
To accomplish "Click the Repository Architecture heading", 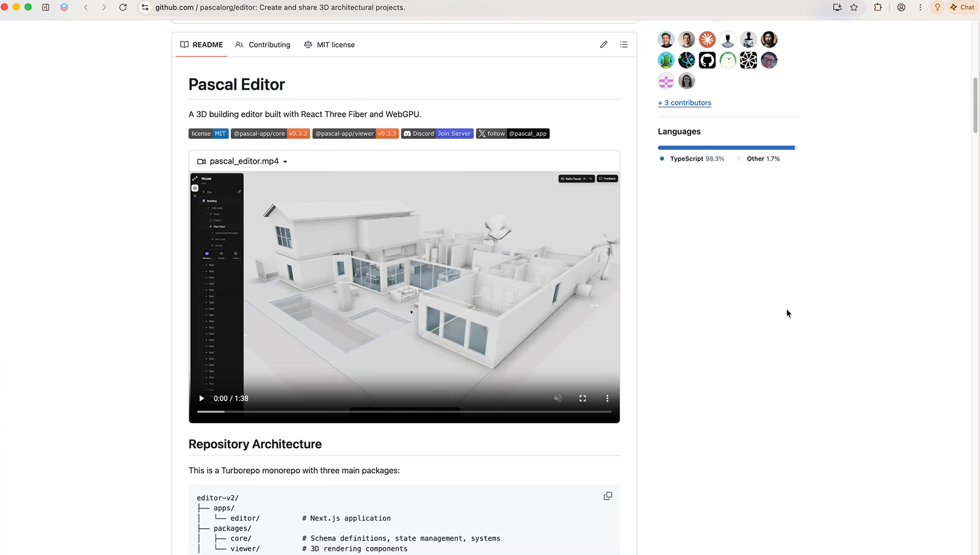I will click(255, 444).
